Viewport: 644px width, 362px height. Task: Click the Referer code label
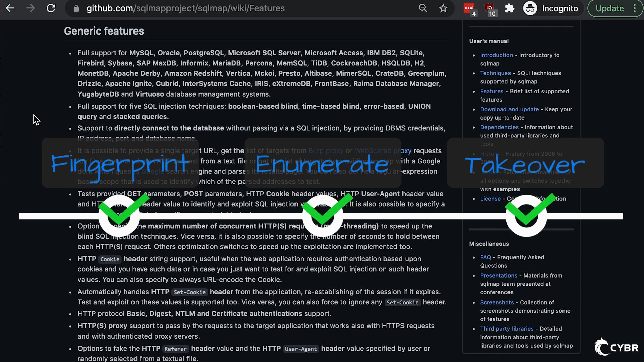(x=175, y=349)
